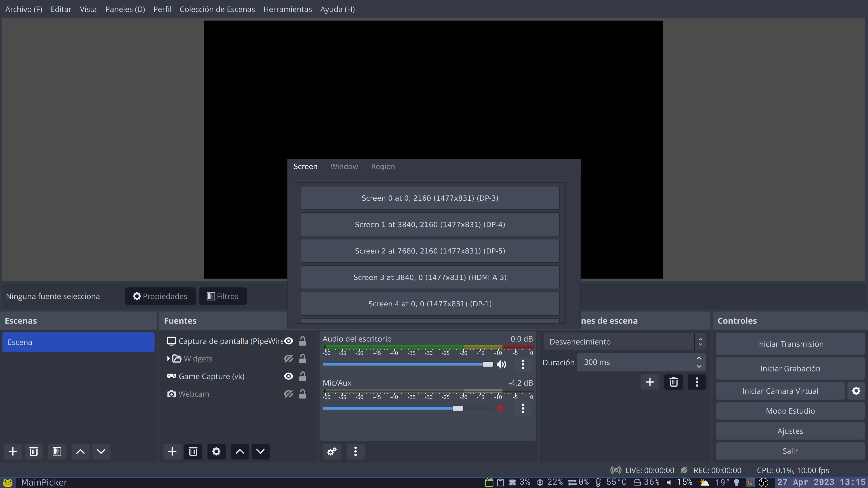Screen dimensions: 868x488
Task: Add a new source with the plus icon
Action: (x=172, y=451)
